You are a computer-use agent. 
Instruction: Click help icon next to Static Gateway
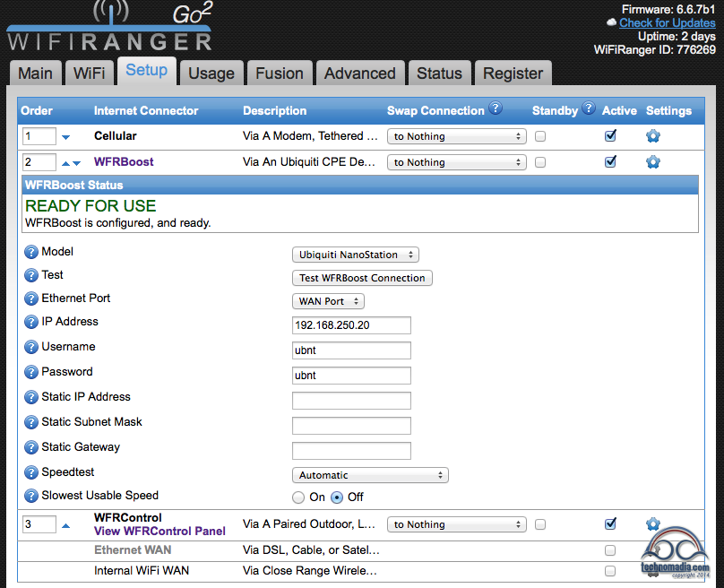coord(31,448)
